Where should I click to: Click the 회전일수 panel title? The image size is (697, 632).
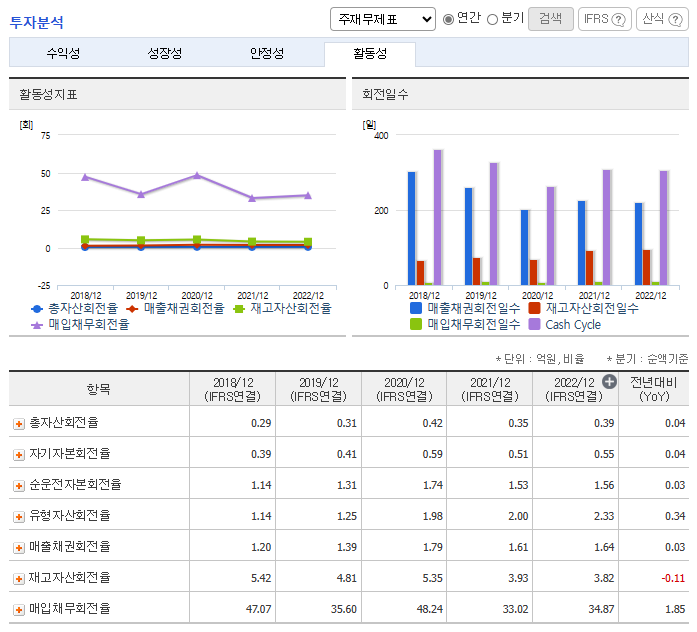coord(385,95)
